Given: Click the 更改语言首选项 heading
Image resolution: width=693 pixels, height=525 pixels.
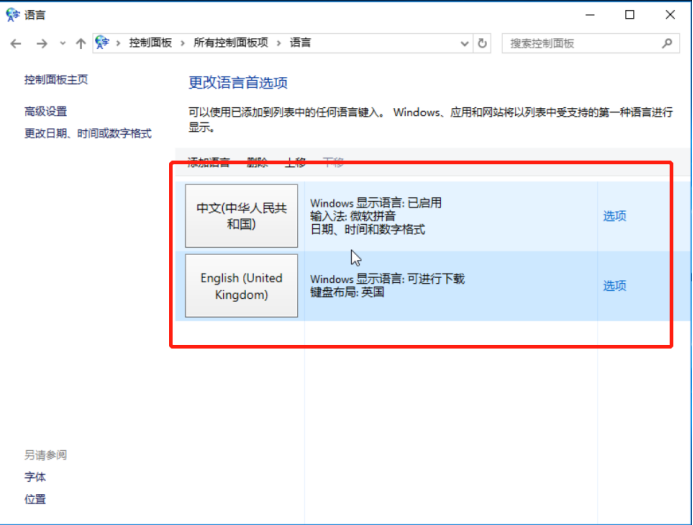Looking at the screenshot, I should tap(238, 83).
